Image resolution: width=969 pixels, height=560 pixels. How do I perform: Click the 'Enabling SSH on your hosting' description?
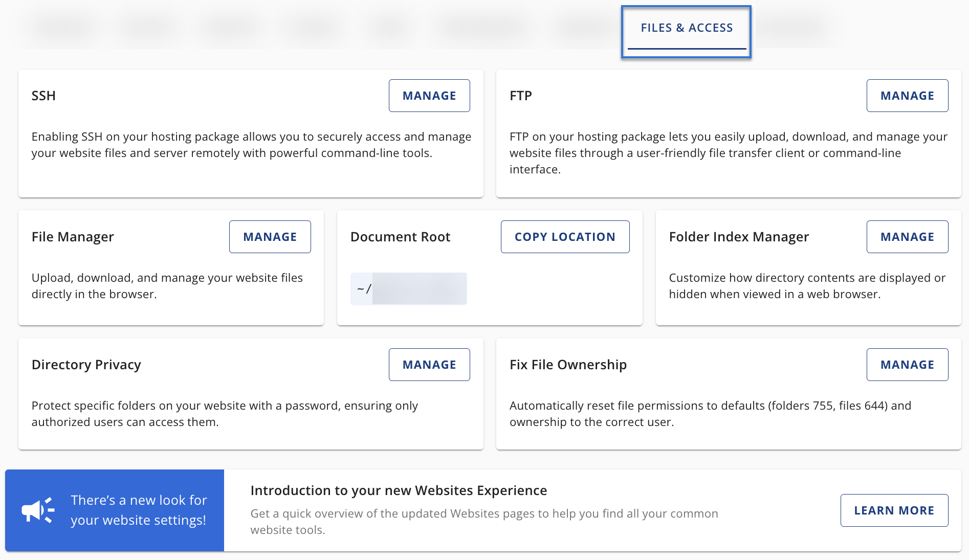251,145
